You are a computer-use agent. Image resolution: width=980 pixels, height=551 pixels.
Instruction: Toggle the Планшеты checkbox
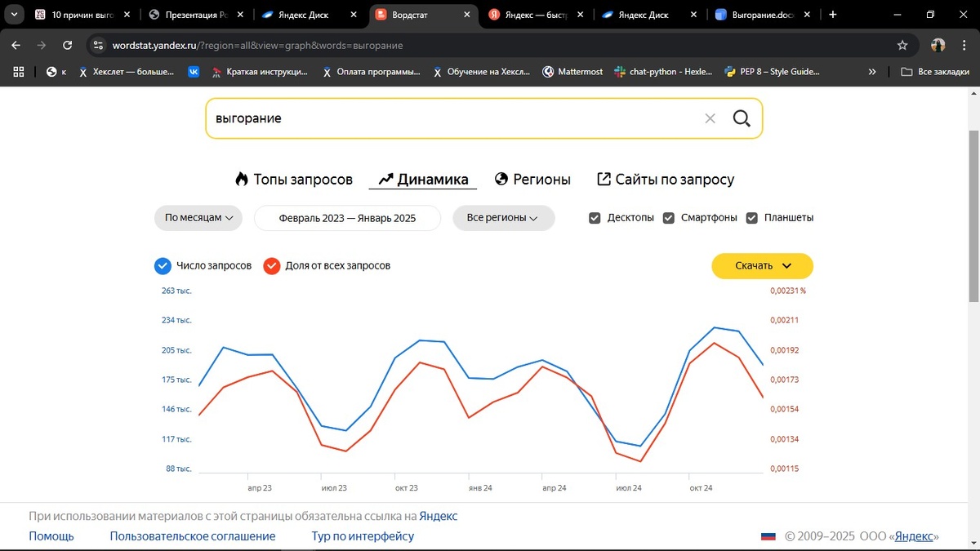(752, 218)
